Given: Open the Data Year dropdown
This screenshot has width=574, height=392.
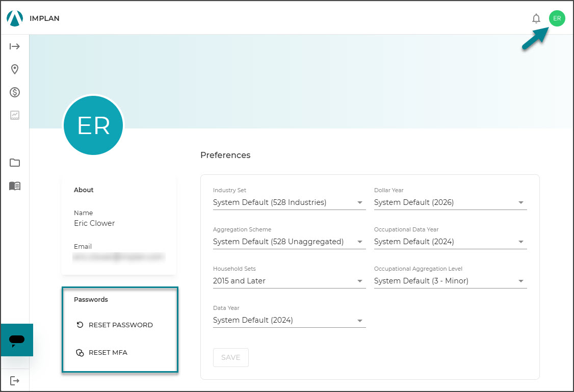Looking at the screenshot, I should (289, 320).
